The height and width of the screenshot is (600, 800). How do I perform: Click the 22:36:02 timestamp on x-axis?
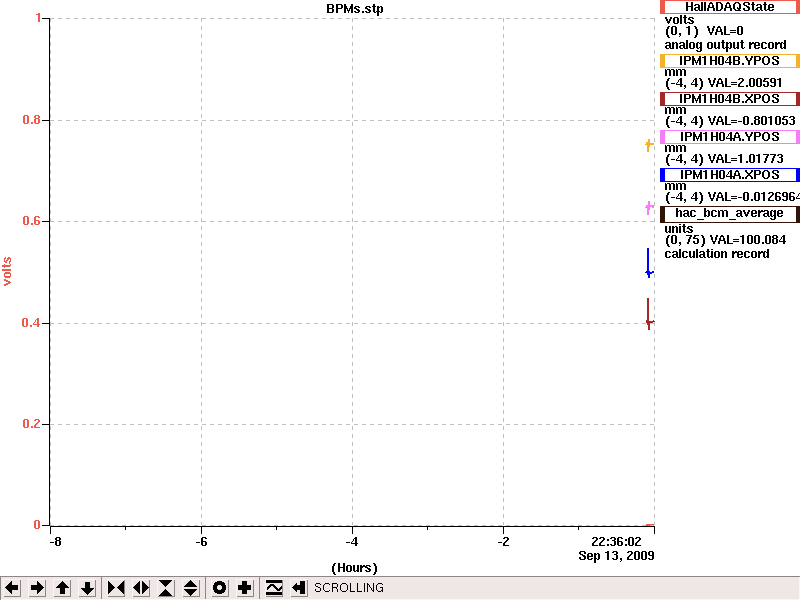pyautogui.click(x=616, y=542)
